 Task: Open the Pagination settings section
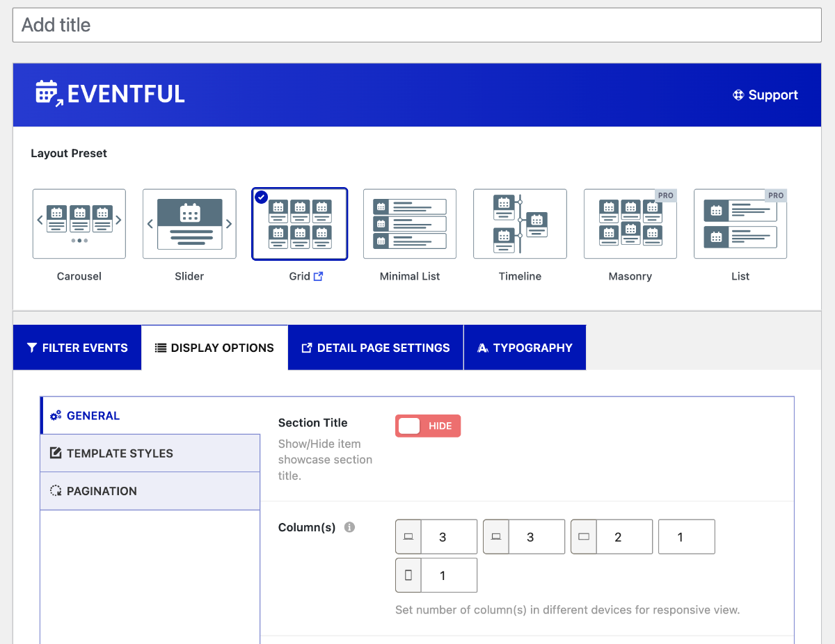(150, 491)
